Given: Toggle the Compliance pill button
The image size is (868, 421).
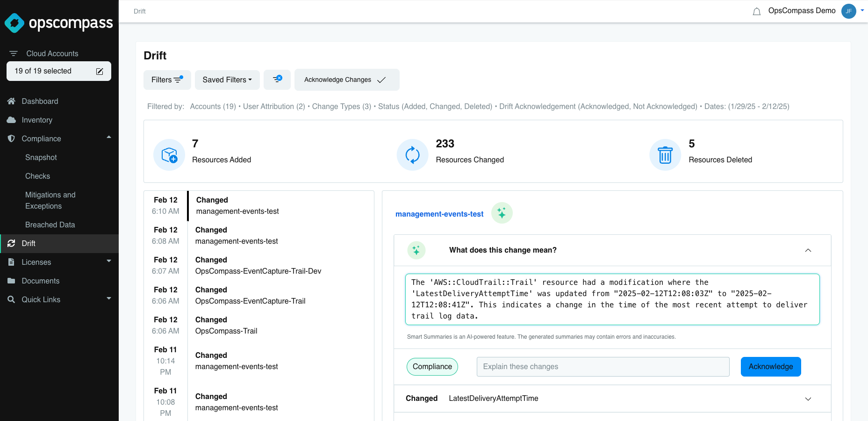Looking at the screenshot, I should point(432,367).
